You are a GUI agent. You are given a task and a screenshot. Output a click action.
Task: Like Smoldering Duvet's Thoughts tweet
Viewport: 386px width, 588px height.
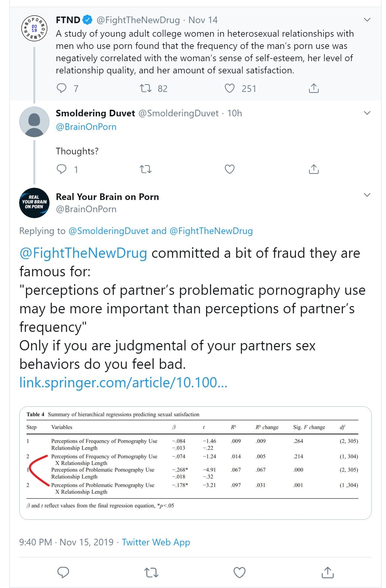229,169
